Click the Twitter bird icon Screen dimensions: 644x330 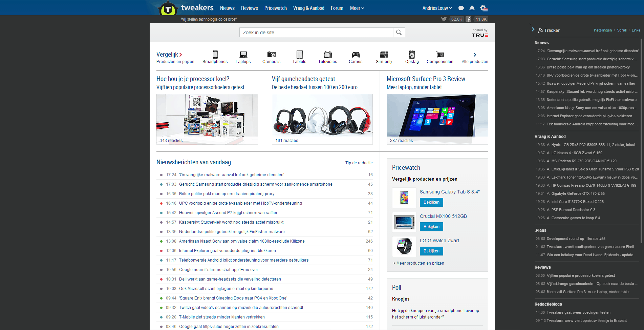coord(444,19)
